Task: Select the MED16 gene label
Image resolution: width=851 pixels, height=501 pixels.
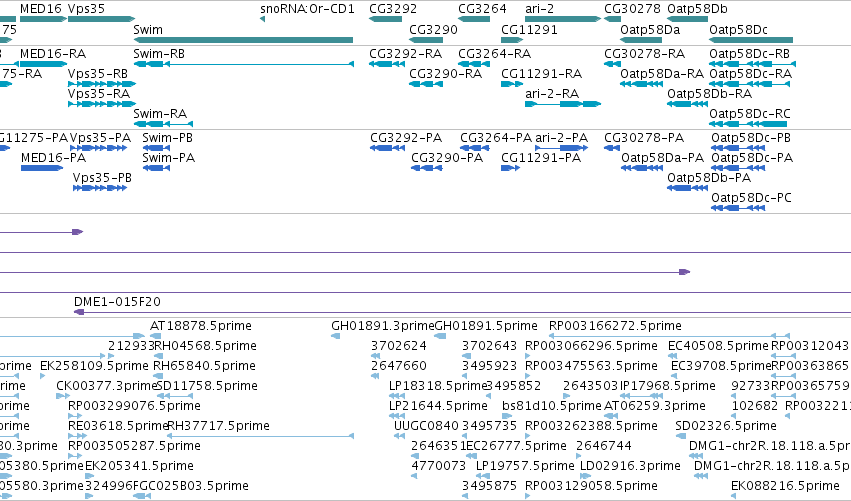Action: (x=41, y=9)
